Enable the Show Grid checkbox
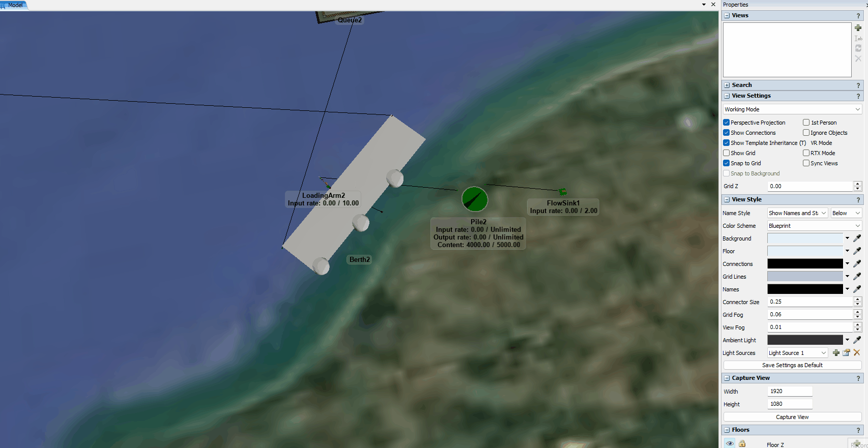868x448 pixels. (x=727, y=153)
